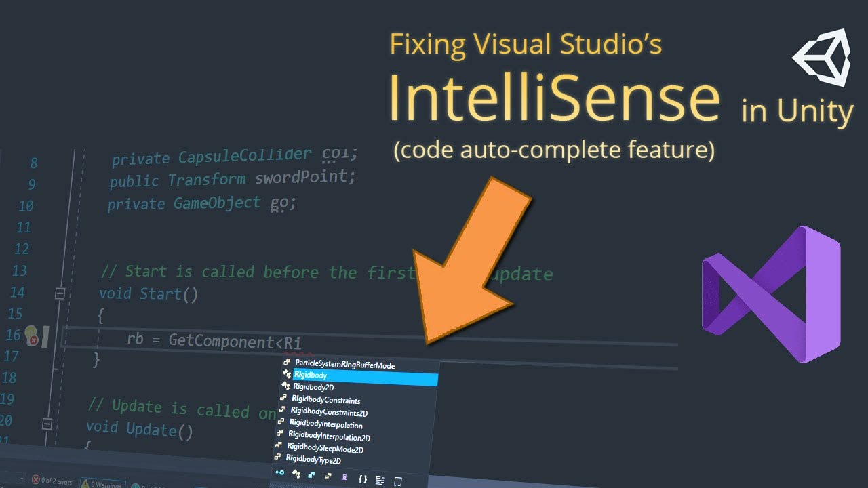Pick RigidbodyInterpolation2D from completion list
The image size is (868, 488).
click(329, 436)
